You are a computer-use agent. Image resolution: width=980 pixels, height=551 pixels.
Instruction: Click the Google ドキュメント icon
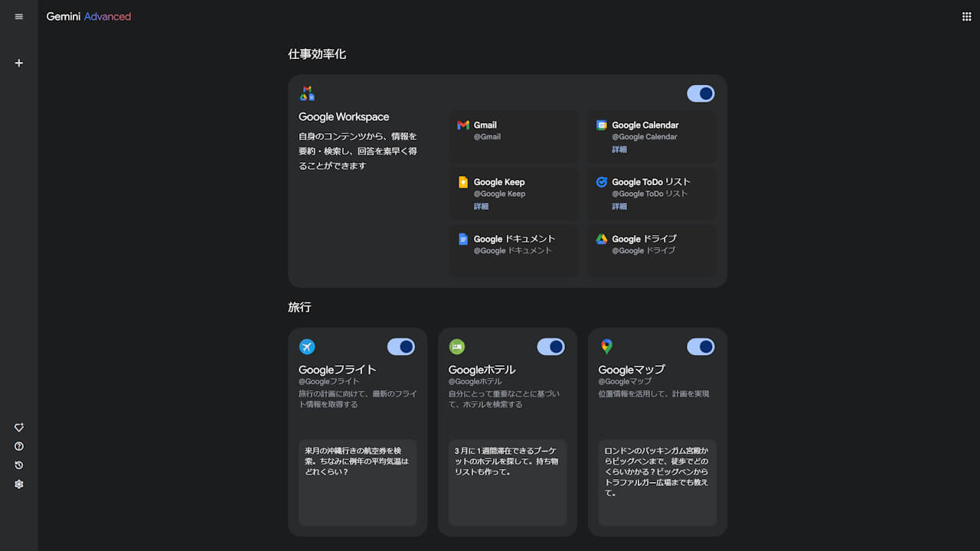463,238
